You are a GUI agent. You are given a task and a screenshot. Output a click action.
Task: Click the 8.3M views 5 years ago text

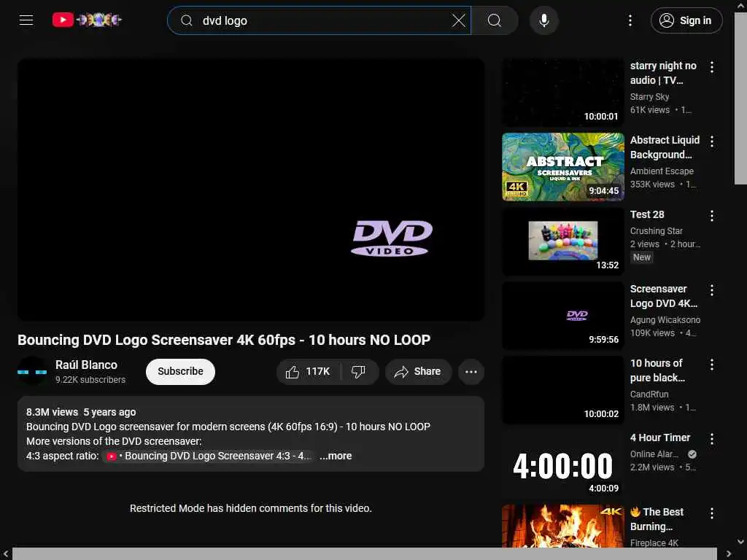click(x=81, y=412)
